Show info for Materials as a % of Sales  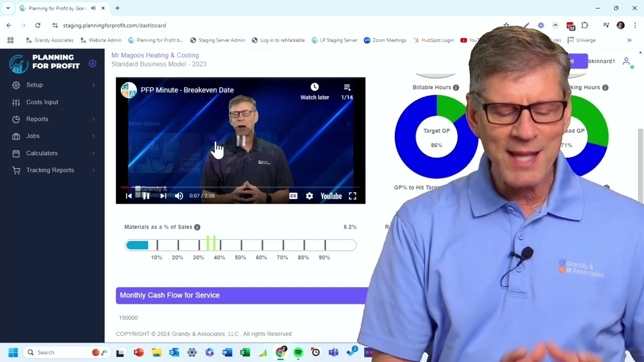[197, 227]
